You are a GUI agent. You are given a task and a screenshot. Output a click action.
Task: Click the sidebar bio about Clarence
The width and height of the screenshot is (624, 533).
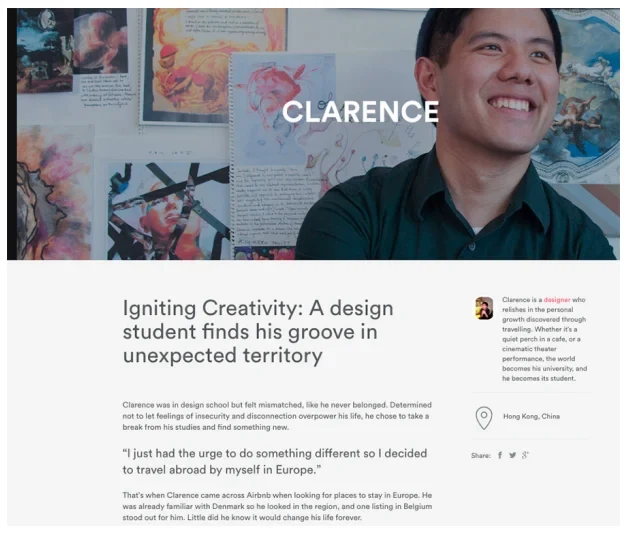tap(544, 339)
